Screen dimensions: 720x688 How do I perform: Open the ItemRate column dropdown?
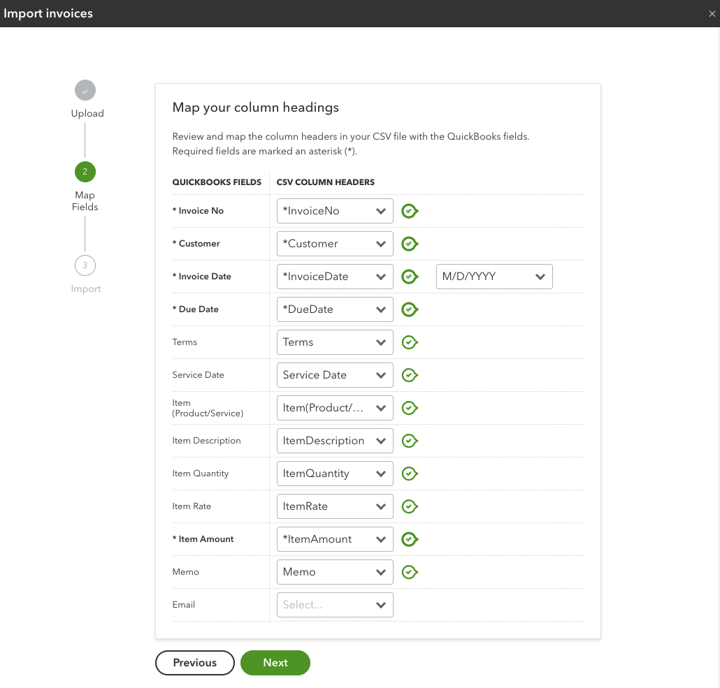click(335, 507)
